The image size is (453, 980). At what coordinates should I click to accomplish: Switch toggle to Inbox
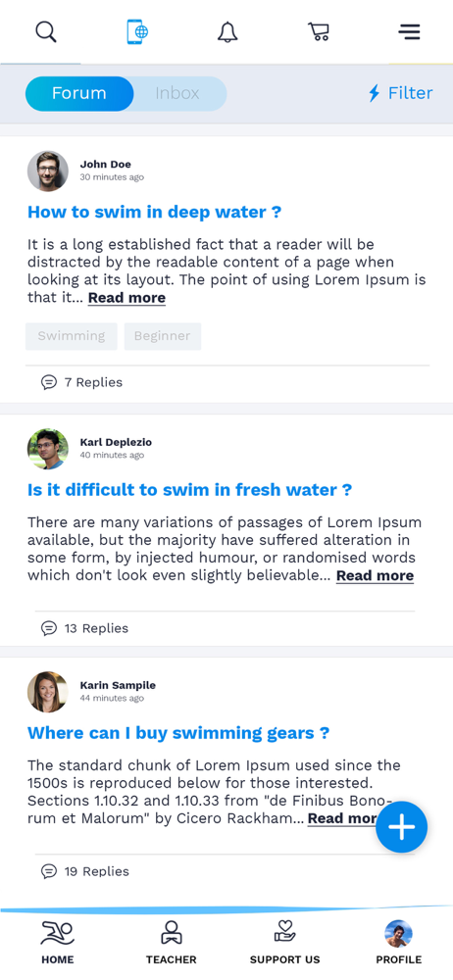[x=177, y=94]
